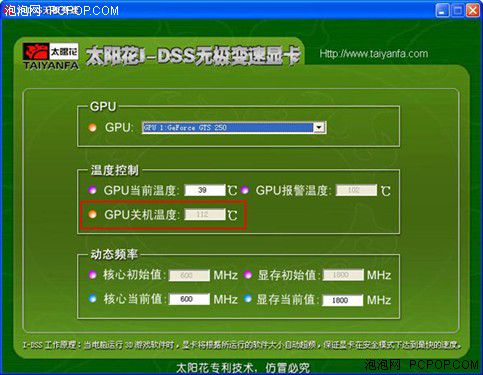Image resolution: width=483 pixels, height=375 pixels.
Task: Click the 显存当前值 field showing 1800
Action: (343, 300)
